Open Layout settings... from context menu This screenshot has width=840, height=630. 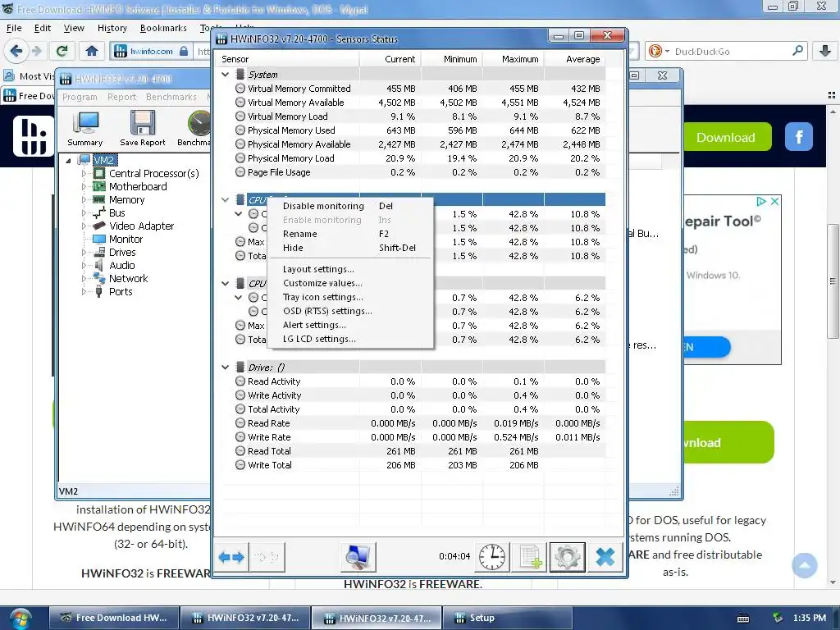pos(349,269)
